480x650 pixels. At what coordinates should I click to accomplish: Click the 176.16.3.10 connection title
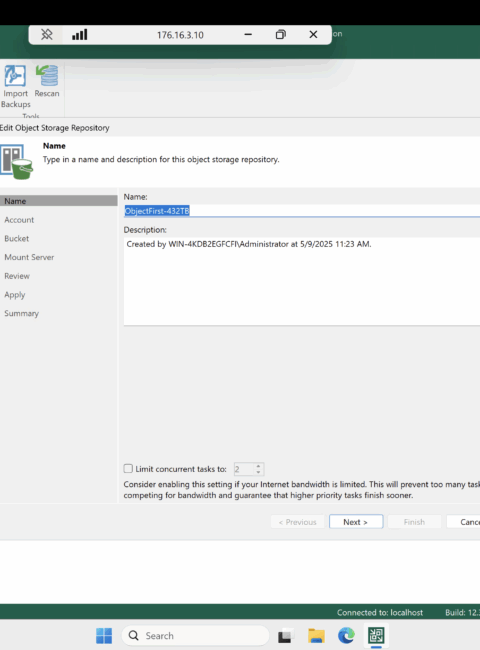180,35
